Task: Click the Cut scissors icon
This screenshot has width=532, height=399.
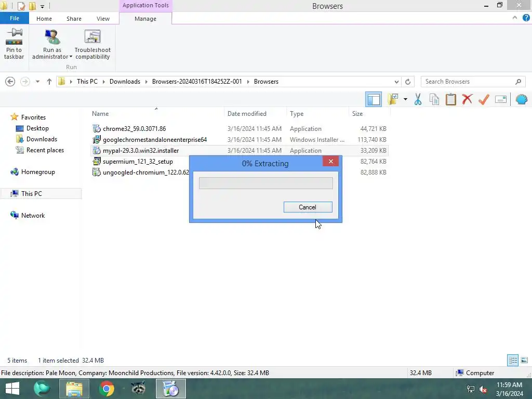Action: point(418,99)
